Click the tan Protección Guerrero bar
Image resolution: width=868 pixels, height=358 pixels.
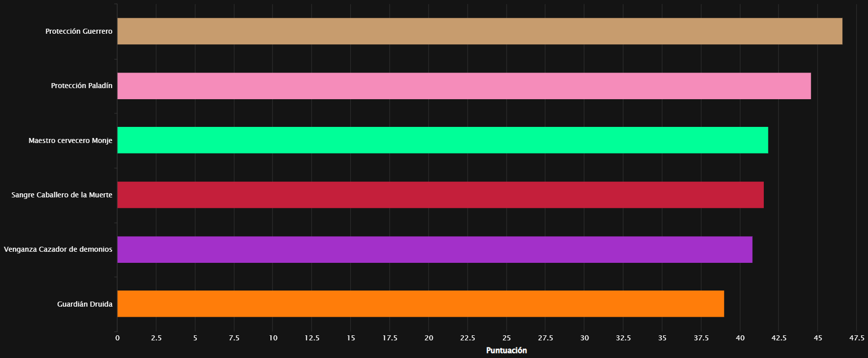click(480, 31)
